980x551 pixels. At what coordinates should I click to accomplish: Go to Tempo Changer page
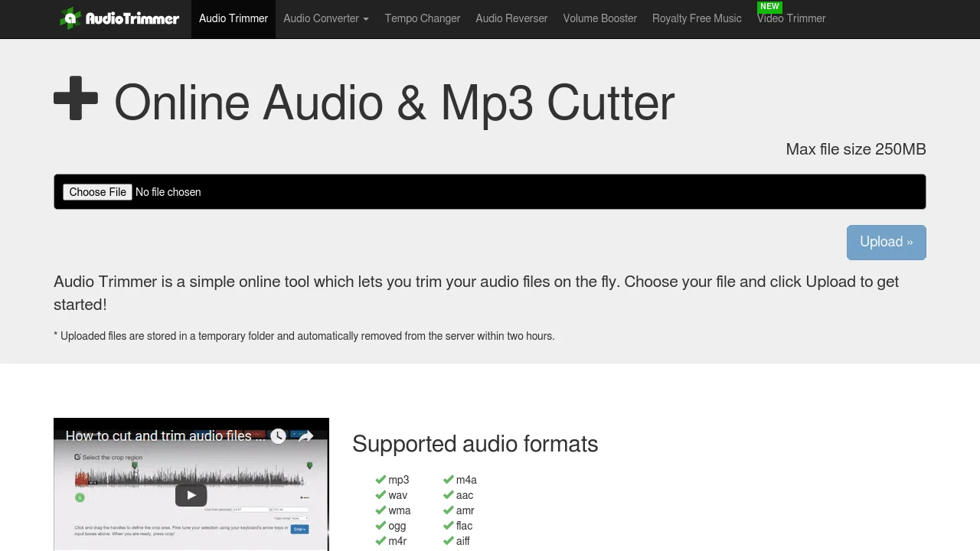pyautogui.click(x=423, y=18)
